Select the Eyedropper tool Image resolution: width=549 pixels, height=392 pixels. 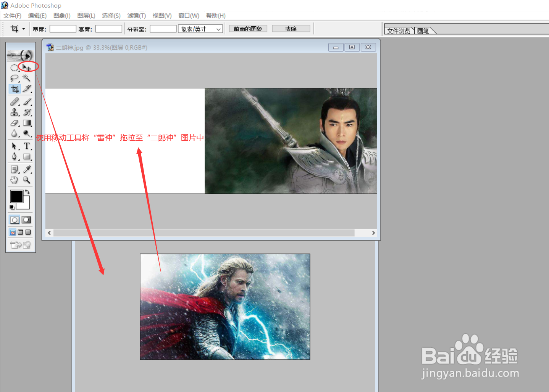point(27,169)
